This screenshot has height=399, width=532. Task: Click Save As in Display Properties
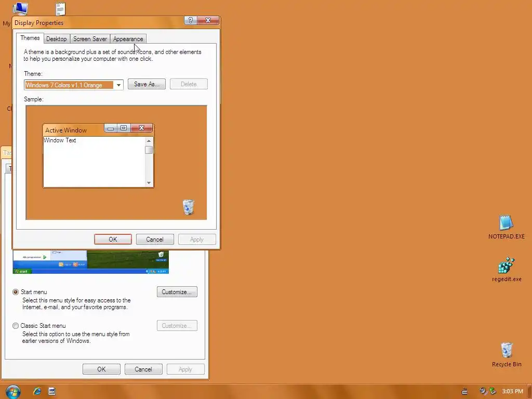(x=147, y=84)
